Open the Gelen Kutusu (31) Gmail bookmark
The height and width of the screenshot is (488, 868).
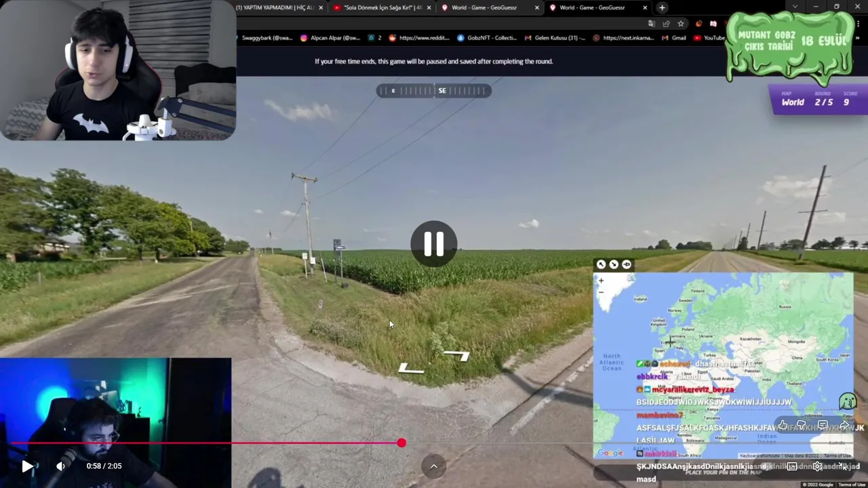pos(555,38)
